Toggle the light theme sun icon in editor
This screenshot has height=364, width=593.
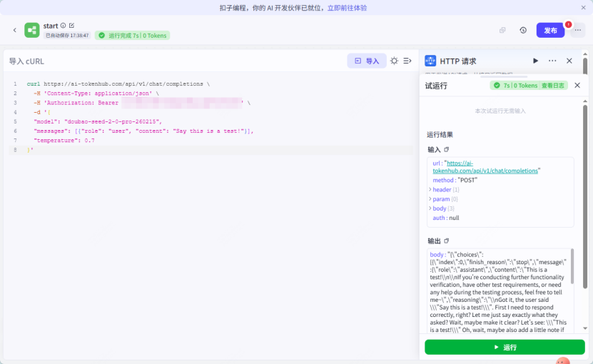click(394, 61)
